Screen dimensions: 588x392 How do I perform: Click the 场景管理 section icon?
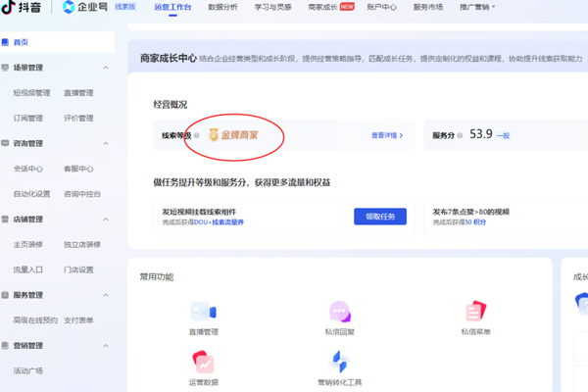click(x=5, y=68)
